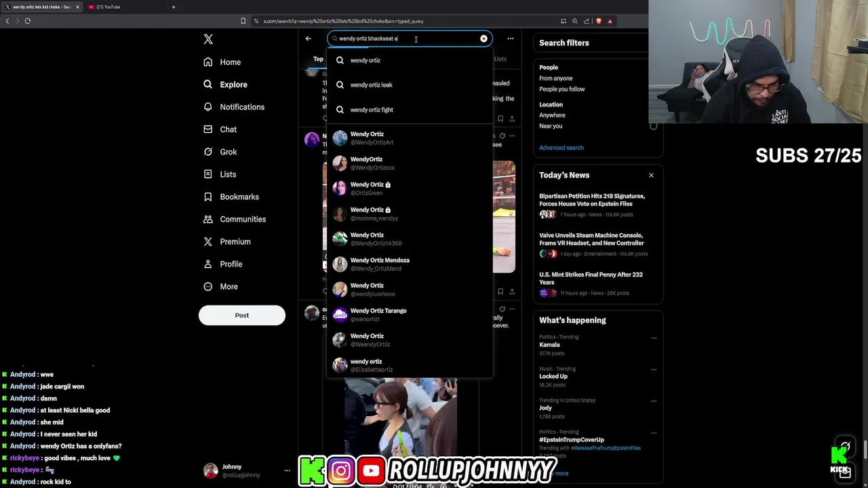Open the Explore page
This screenshot has height=488, width=868.
pos(225,85)
